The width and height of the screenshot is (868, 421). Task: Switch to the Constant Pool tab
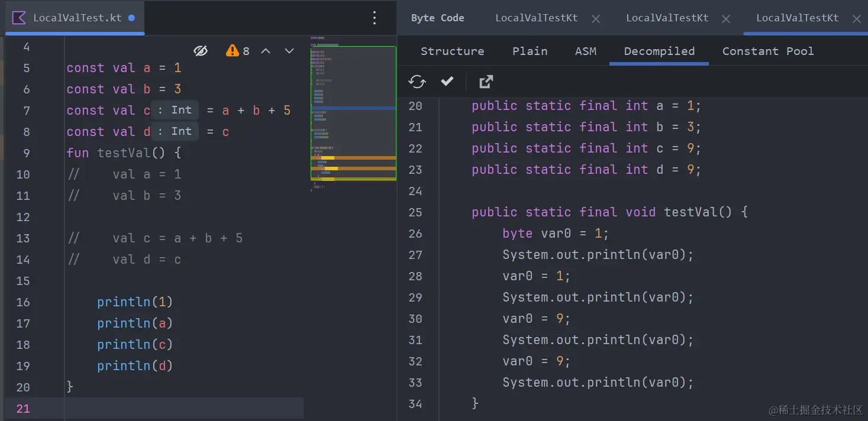(x=768, y=51)
